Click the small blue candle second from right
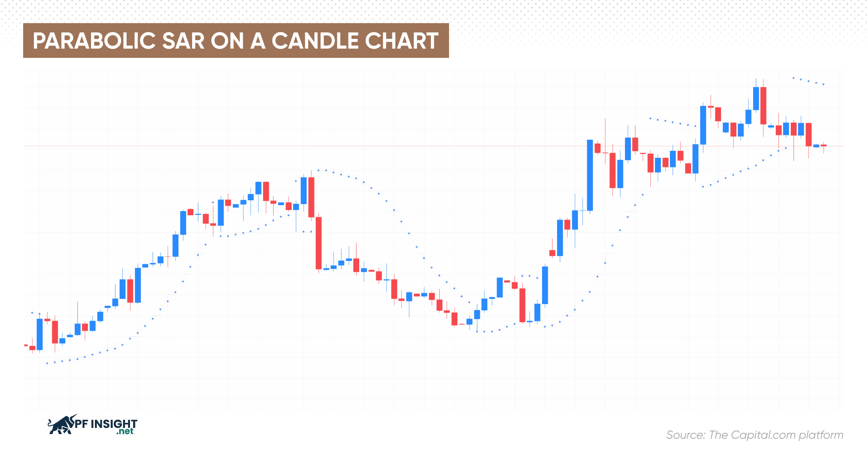868x463 pixels. [x=816, y=146]
